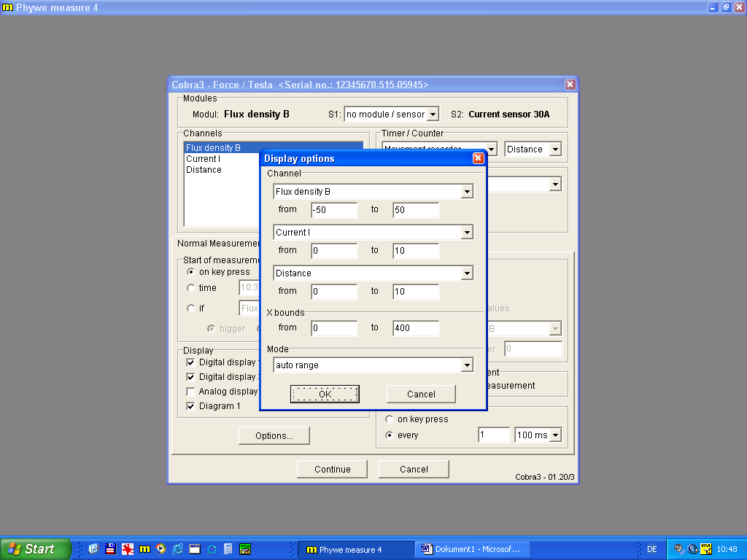Open the Movement recorder dropdown arrow

tap(491, 149)
